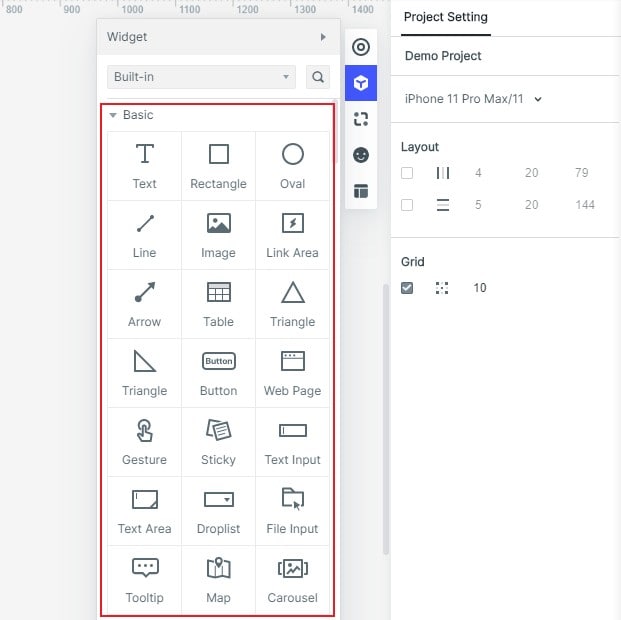This screenshot has height=620, width=621.
Task: Select the Table widget
Action: click(219, 304)
